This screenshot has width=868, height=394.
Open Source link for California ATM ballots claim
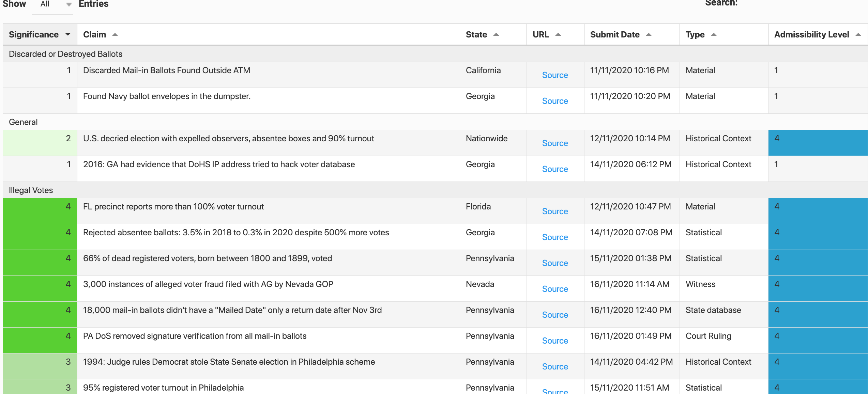[x=555, y=75]
